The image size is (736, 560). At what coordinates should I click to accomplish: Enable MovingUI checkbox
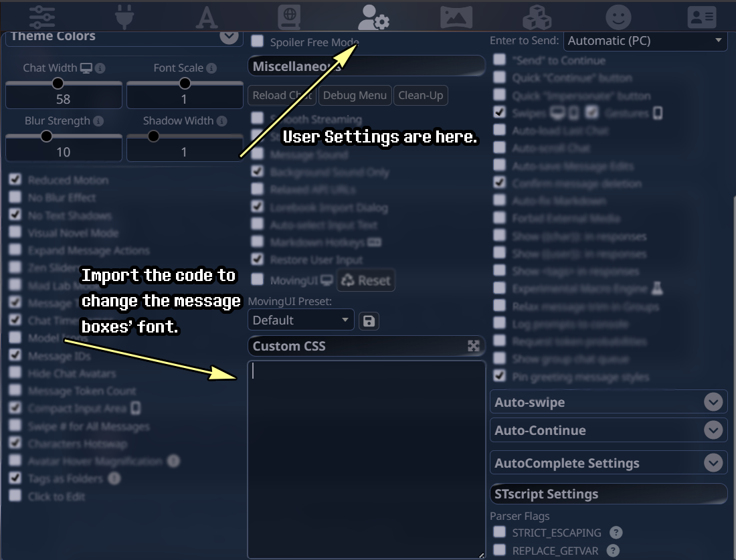click(x=257, y=279)
